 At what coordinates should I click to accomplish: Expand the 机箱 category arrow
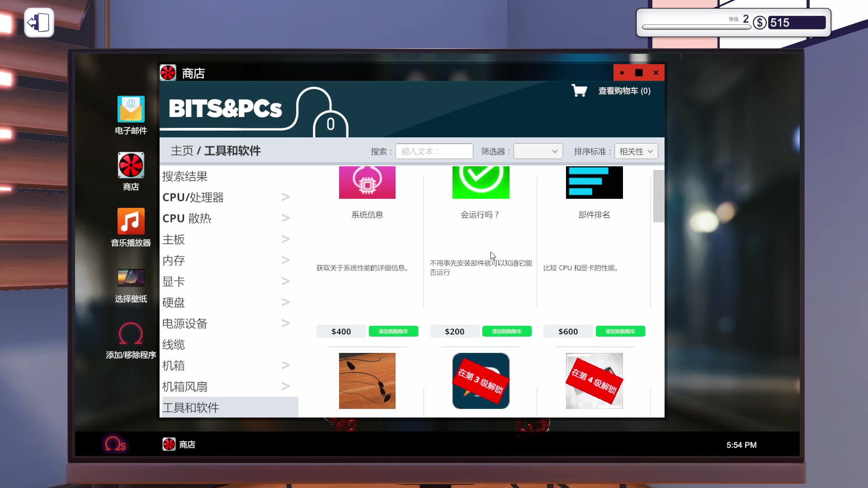pyautogui.click(x=285, y=365)
